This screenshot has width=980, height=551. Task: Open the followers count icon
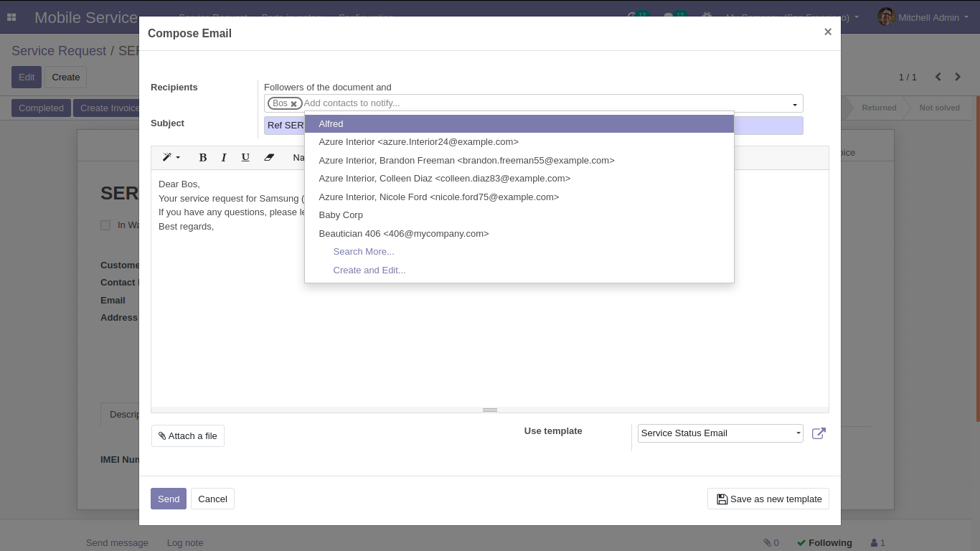coord(877,543)
